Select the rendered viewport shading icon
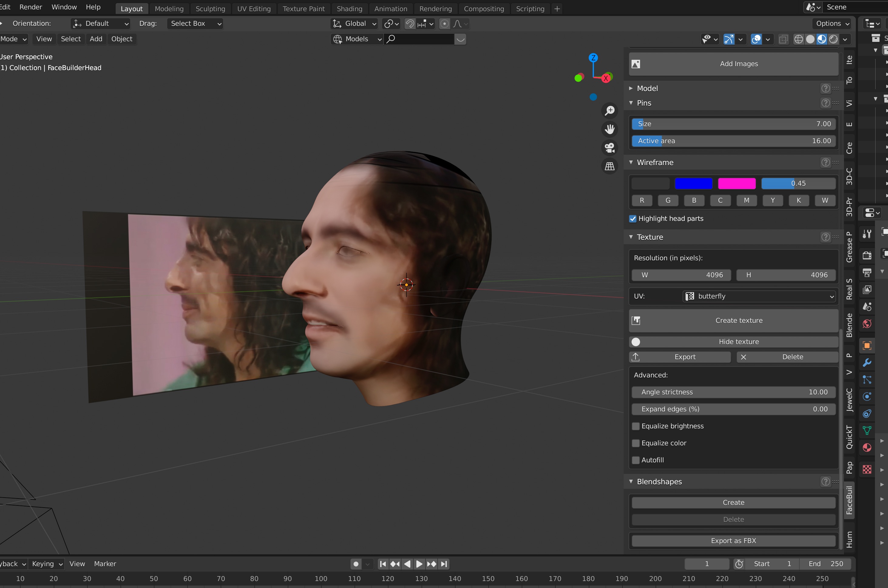888x588 pixels. point(833,39)
